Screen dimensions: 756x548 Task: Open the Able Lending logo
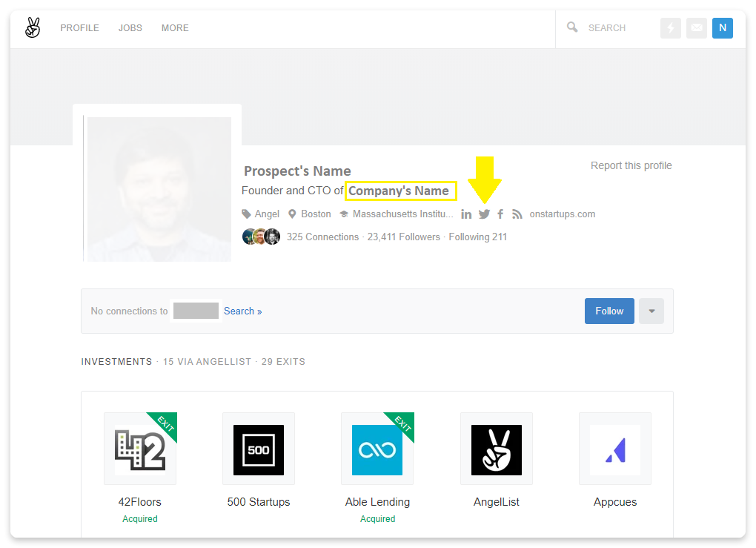(x=377, y=449)
